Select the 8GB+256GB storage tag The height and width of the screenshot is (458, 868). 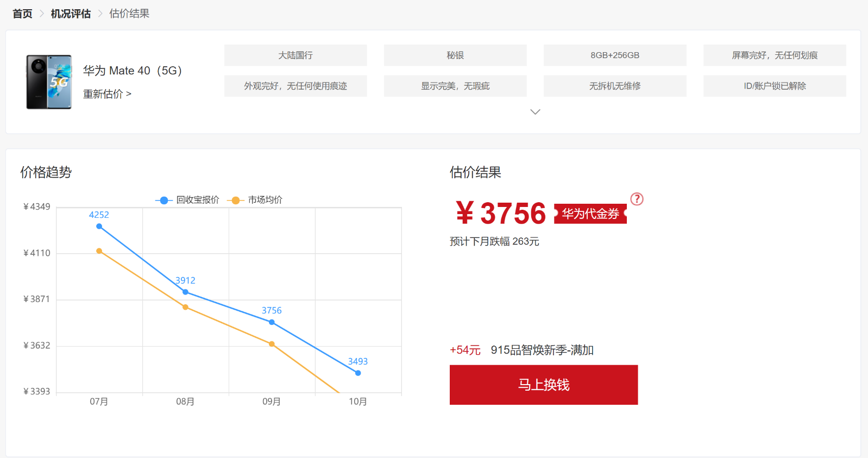[615, 55]
